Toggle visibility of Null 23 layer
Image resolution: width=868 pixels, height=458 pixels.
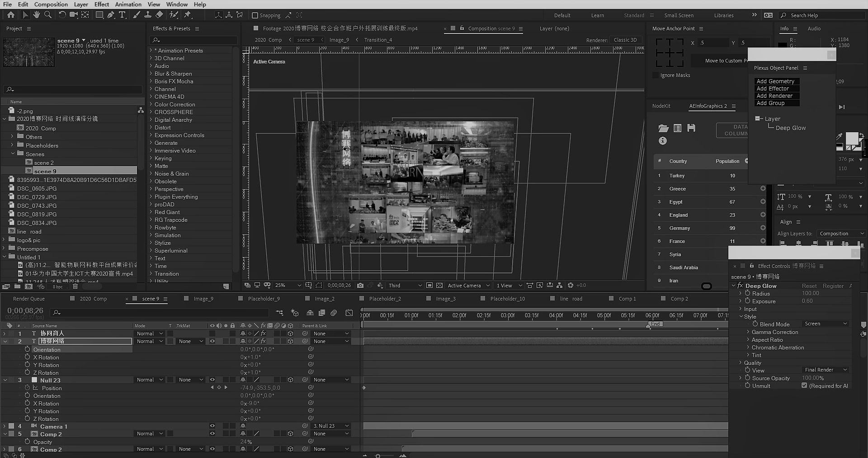(x=212, y=380)
